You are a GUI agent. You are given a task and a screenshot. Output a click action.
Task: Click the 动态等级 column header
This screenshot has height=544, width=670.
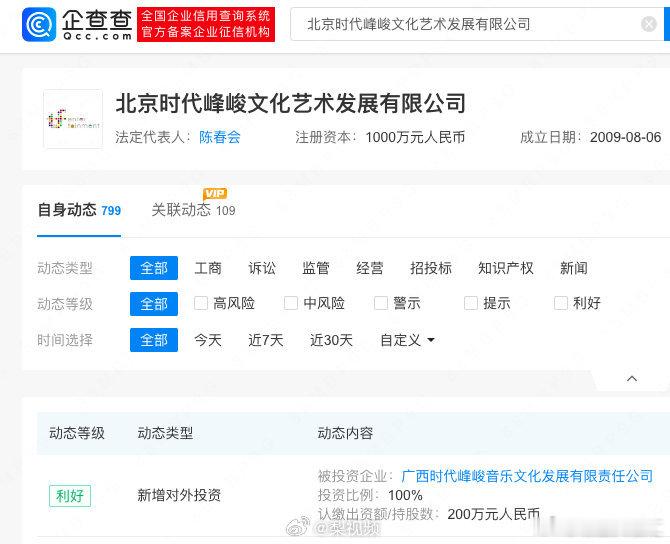(x=77, y=433)
